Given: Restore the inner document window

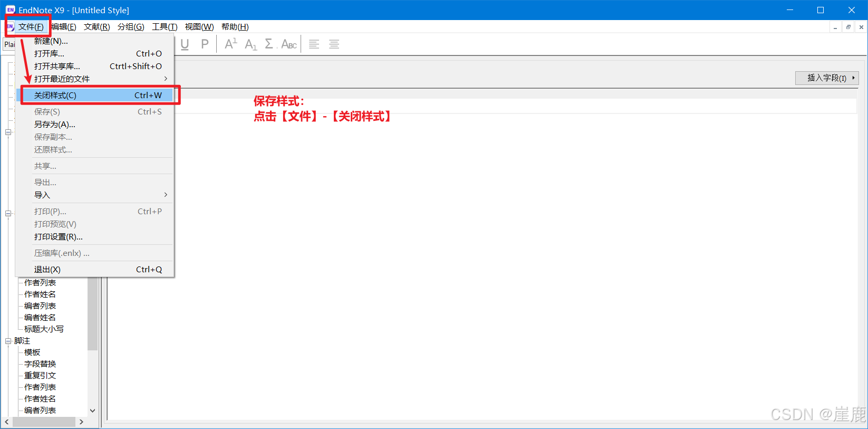Looking at the screenshot, I should 848,27.
